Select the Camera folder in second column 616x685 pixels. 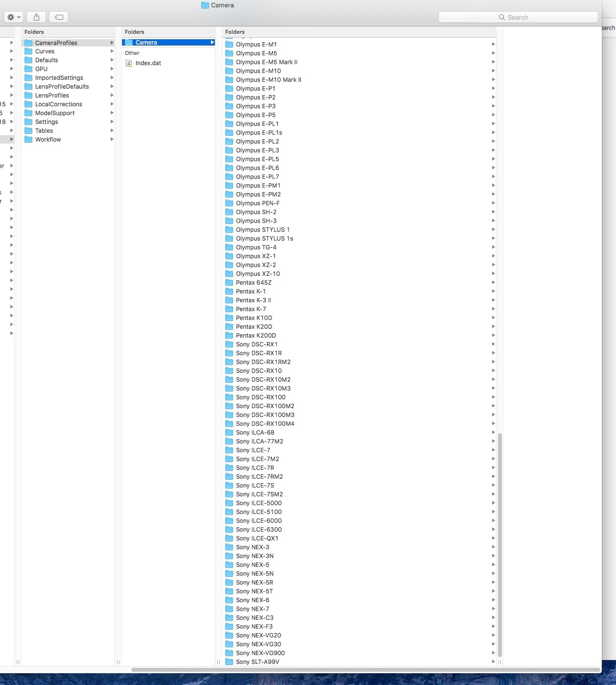[x=168, y=43]
